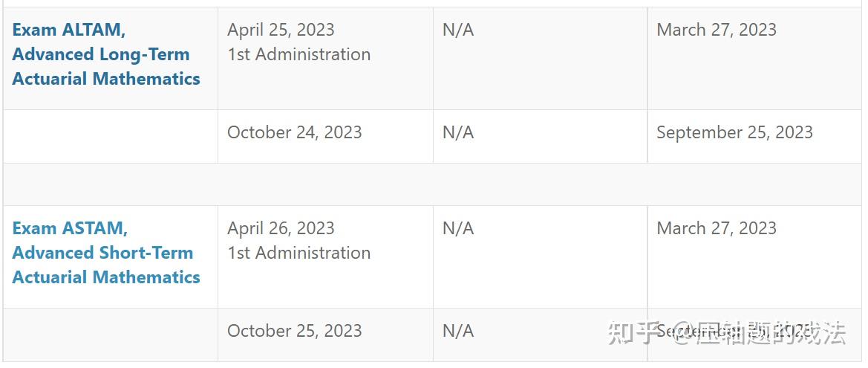Viewport: 868px width, 368px height.
Task: Click N/A in the April 25 row
Action: (457, 30)
